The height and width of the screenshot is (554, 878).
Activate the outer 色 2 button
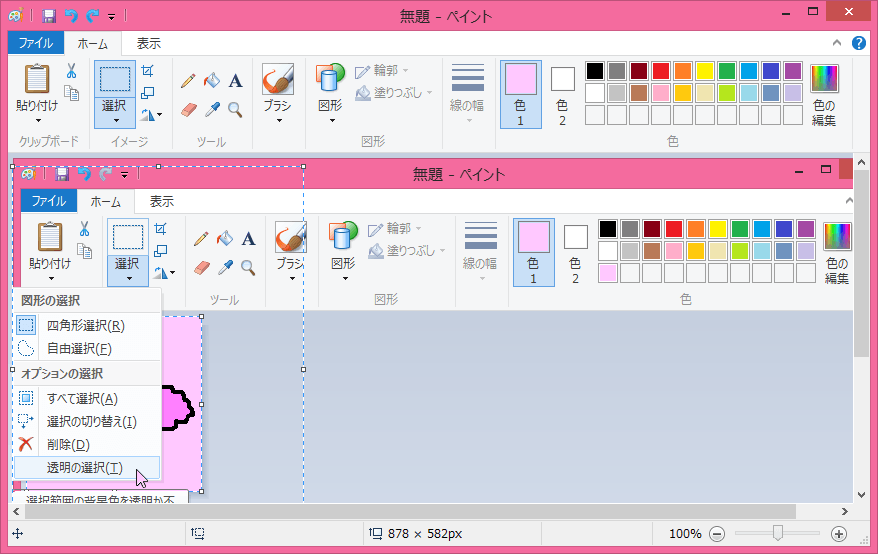pos(562,95)
